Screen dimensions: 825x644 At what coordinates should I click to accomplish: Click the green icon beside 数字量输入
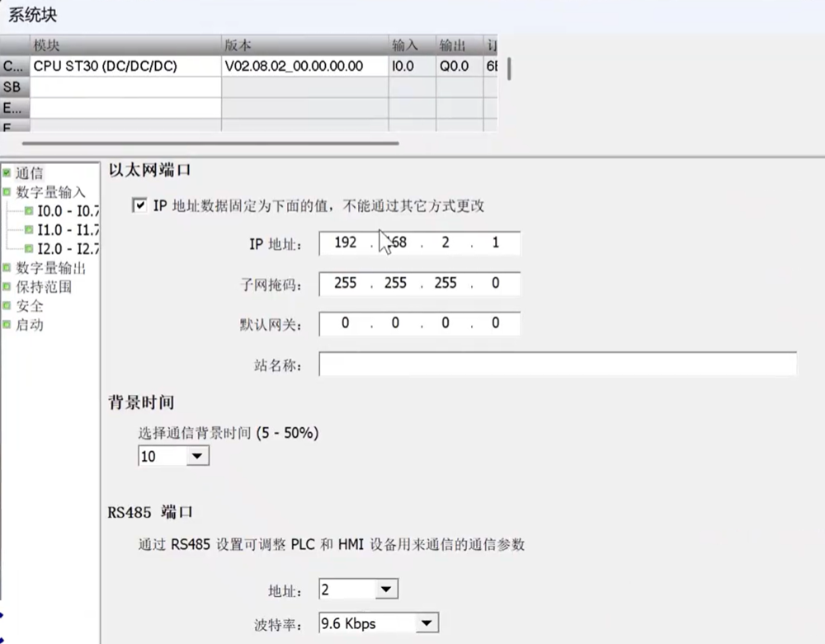point(7,192)
